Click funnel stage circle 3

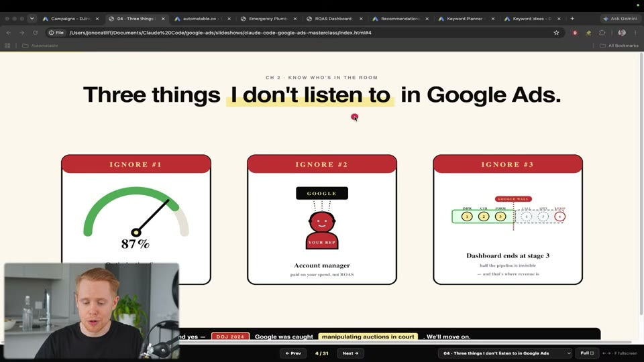pyautogui.click(x=500, y=217)
